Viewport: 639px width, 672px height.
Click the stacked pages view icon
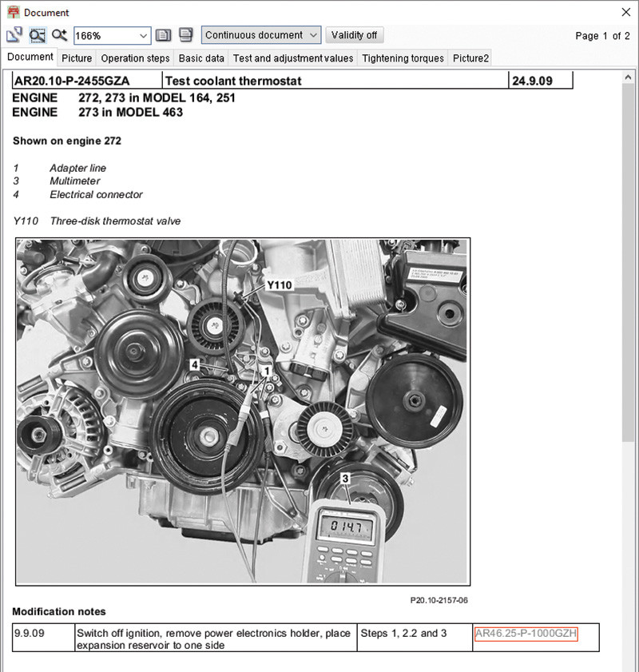coord(185,35)
